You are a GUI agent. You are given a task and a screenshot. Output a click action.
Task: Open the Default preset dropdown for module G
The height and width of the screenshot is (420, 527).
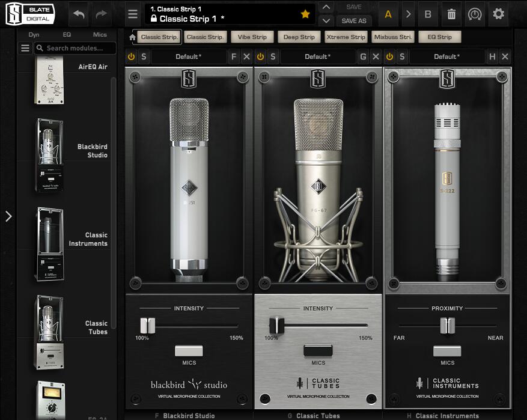tap(318, 56)
